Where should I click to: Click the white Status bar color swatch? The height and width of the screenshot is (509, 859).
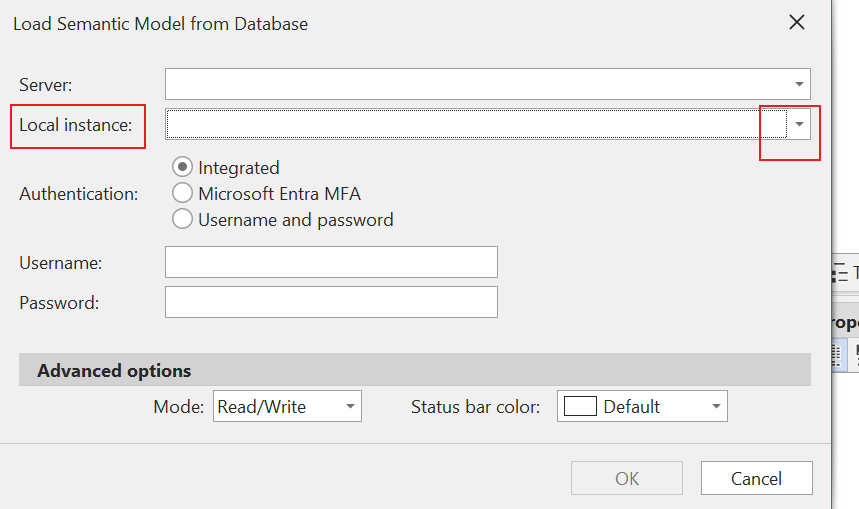click(581, 407)
